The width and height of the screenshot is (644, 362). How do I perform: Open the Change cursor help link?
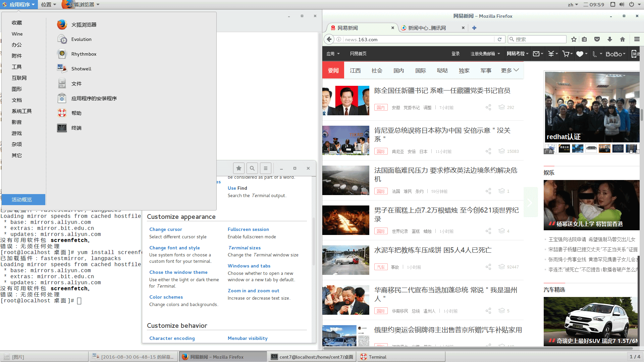[166, 229]
